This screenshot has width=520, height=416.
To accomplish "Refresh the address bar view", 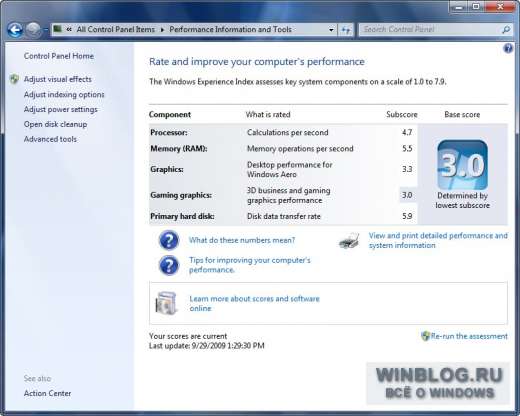I will (x=345, y=30).
